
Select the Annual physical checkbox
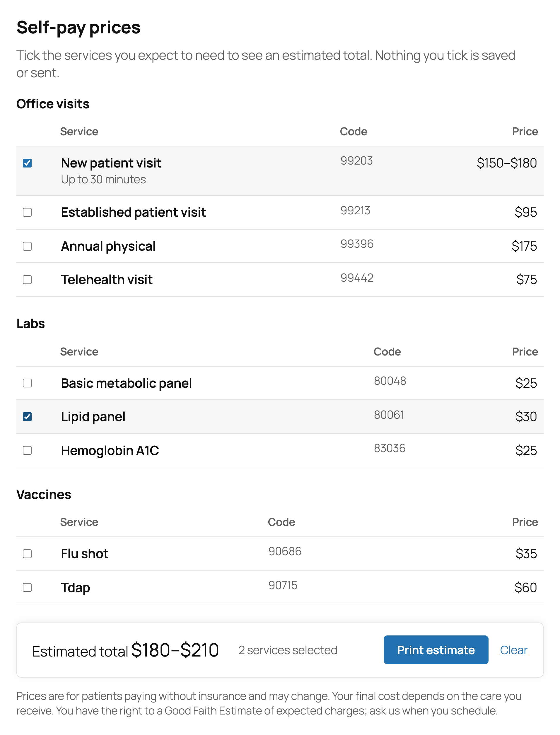click(x=27, y=246)
